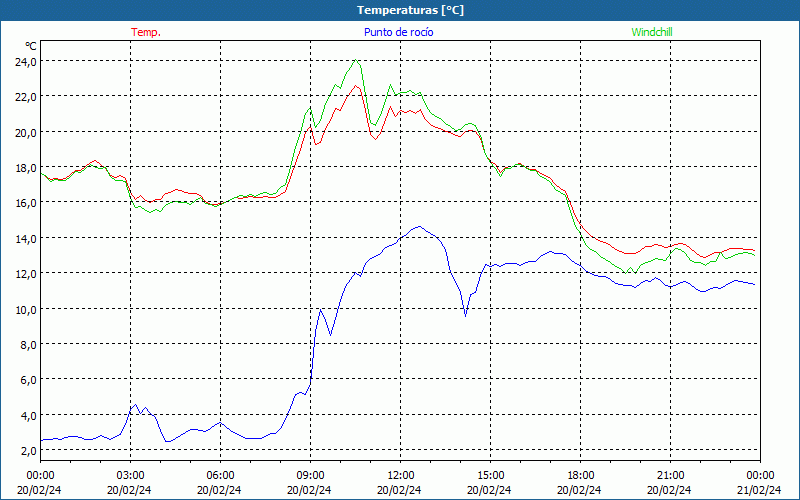Click the 18,0 y-axis value

coord(26,167)
